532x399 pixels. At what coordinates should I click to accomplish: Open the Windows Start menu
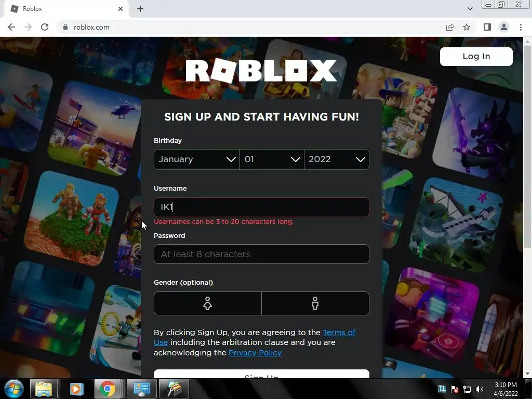tap(14, 389)
